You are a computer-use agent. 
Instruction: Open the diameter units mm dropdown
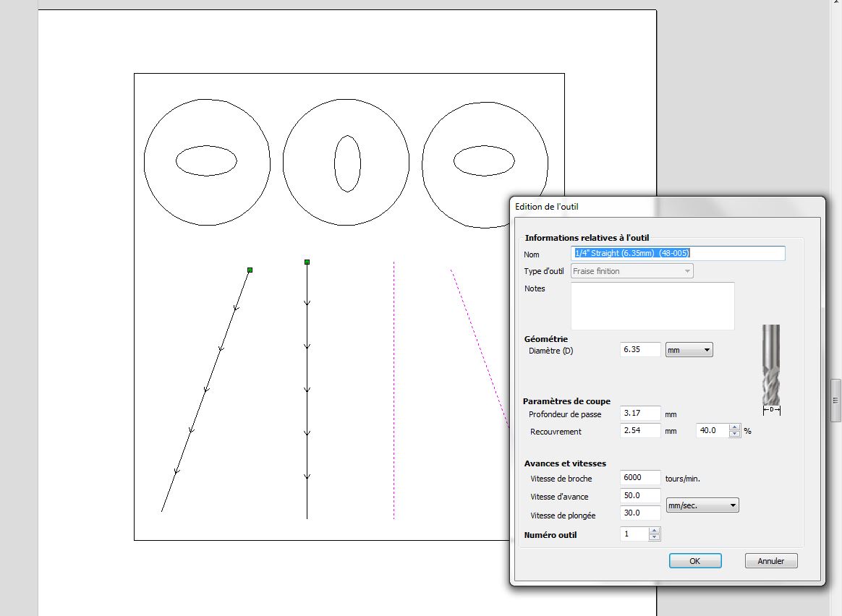point(689,350)
